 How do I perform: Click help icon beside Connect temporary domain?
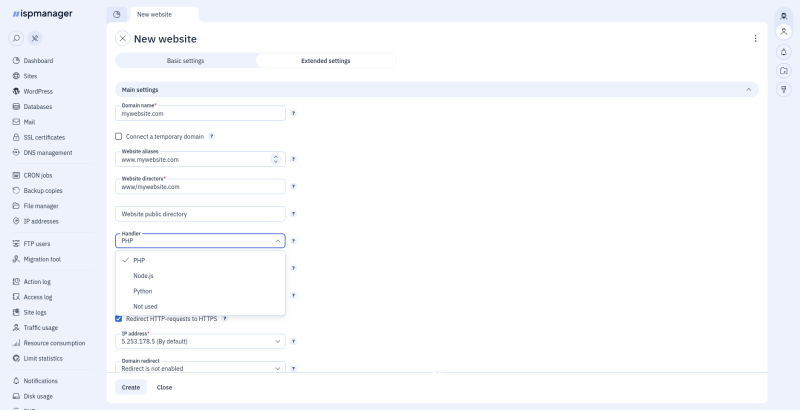(211, 137)
